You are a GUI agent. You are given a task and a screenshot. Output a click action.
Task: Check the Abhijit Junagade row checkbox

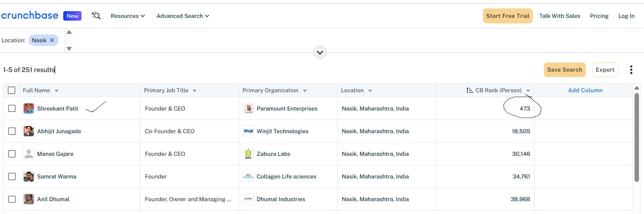[12, 131]
